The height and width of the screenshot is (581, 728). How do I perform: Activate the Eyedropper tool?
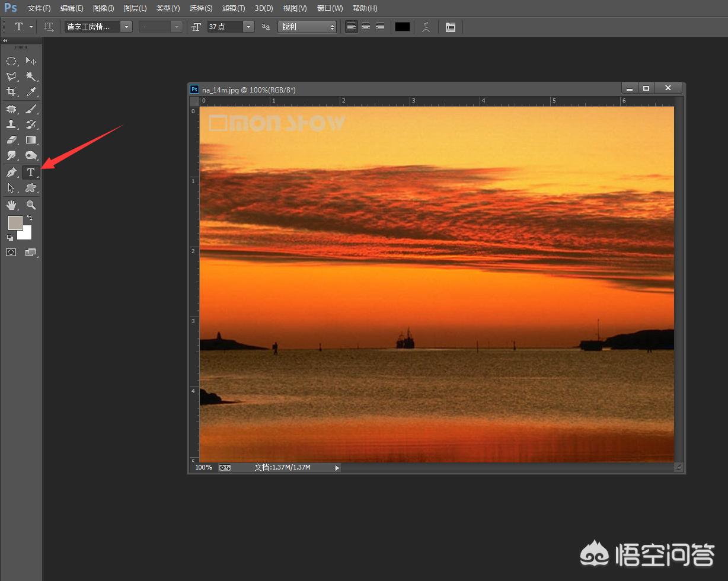pyautogui.click(x=31, y=92)
